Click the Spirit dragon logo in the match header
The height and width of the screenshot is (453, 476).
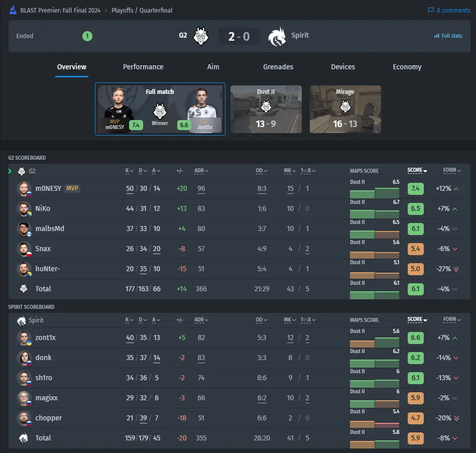coord(277,37)
